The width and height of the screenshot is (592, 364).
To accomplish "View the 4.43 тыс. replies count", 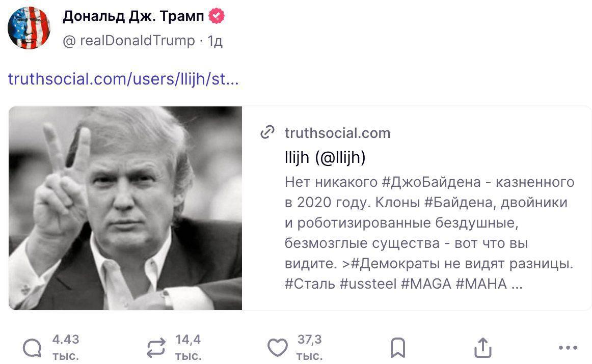I will tap(66, 348).
